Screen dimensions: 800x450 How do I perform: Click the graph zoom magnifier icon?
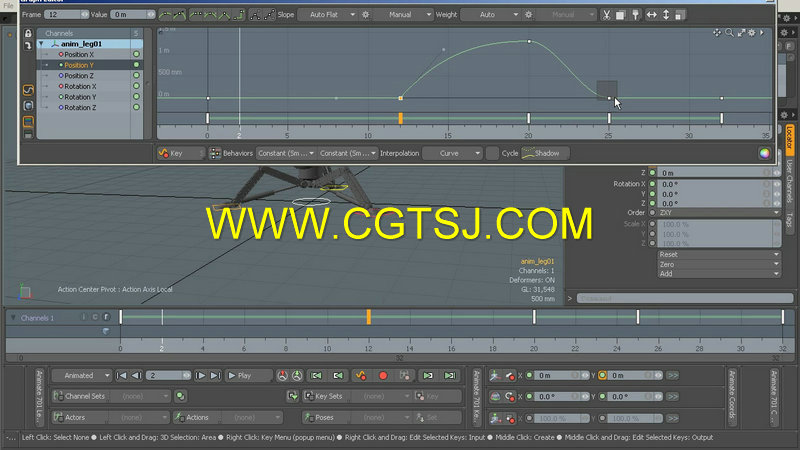(730, 33)
